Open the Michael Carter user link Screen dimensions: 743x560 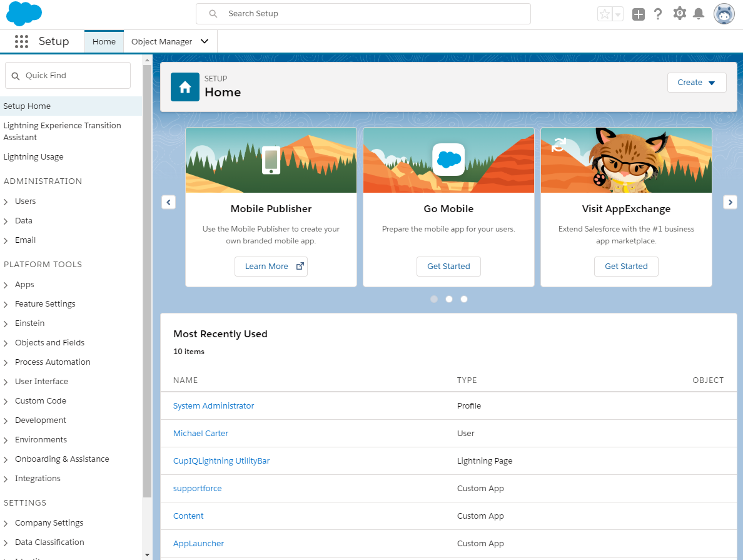click(200, 434)
